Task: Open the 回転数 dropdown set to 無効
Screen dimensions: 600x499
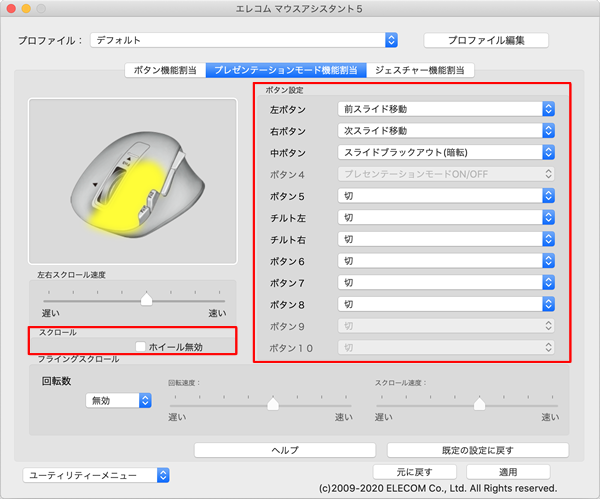Action: click(x=119, y=401)
